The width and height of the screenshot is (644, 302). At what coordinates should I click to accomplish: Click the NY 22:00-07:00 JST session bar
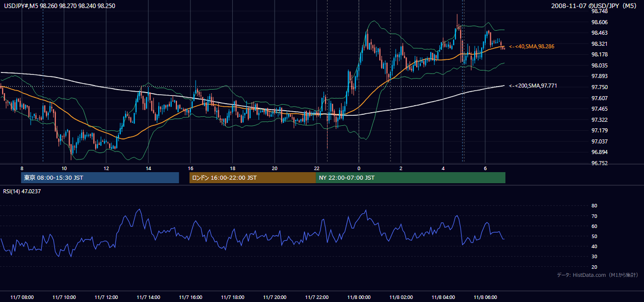(411, 178)
